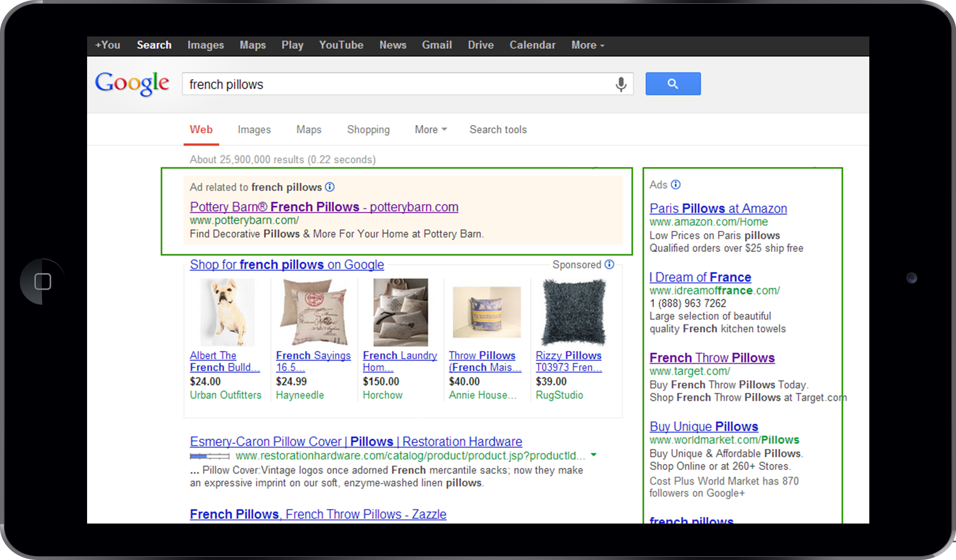Open the French Pillows Zazzle result
956x560 pixels.
coord(318,514)
